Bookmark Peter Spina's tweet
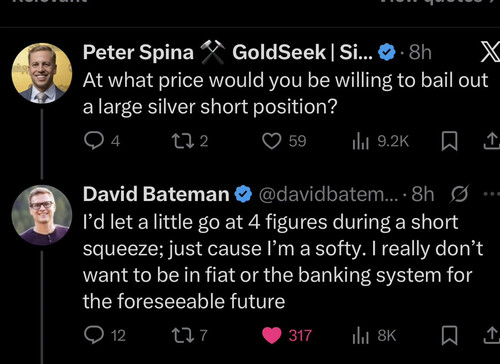 pos(449,141)
